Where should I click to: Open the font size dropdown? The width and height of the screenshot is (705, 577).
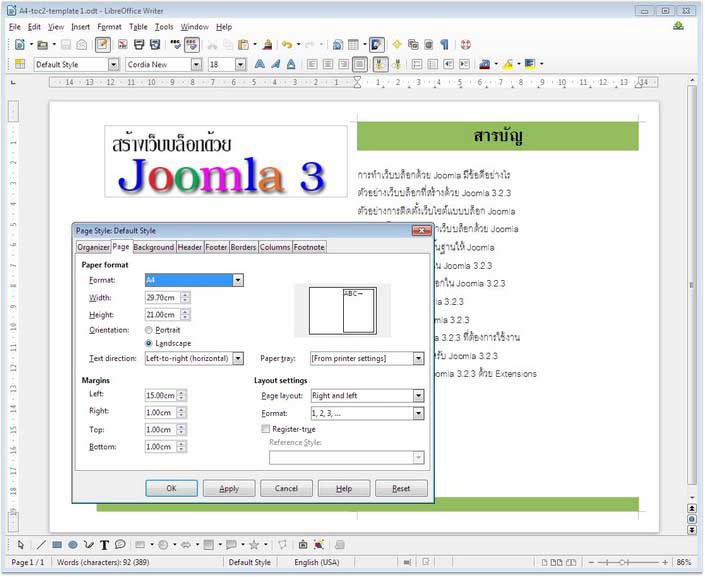click(241, 65)
